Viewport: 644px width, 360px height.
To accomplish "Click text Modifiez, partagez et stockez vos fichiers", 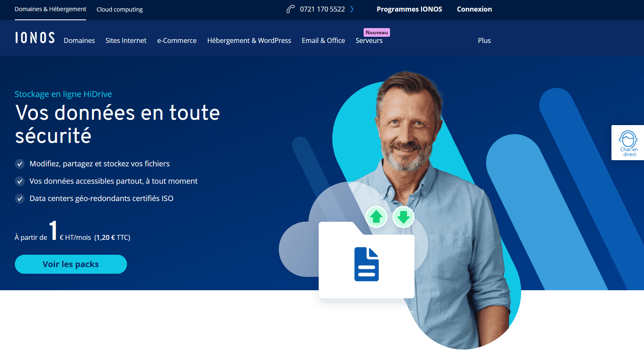I will point(99,164).
